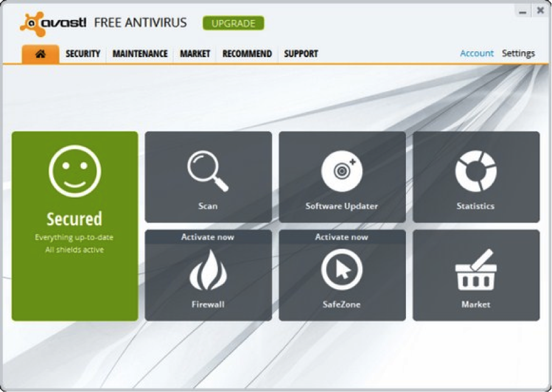552x392 pixels.
Task: Open Settings from the top right
Action: pos(518,54)
